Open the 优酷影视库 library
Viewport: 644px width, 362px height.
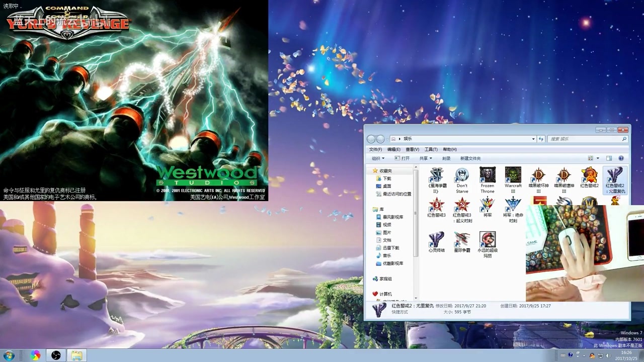pos(389,263)
